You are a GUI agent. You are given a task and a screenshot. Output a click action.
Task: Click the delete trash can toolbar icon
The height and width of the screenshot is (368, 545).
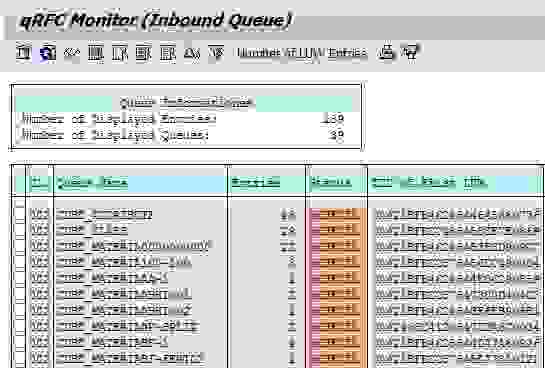(x=23, y=53)
